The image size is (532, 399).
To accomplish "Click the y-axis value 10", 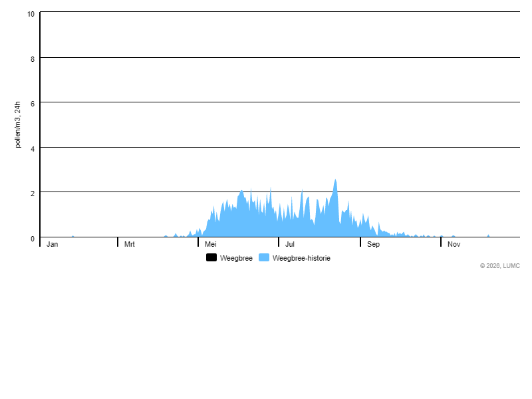I will click(31, 14).
